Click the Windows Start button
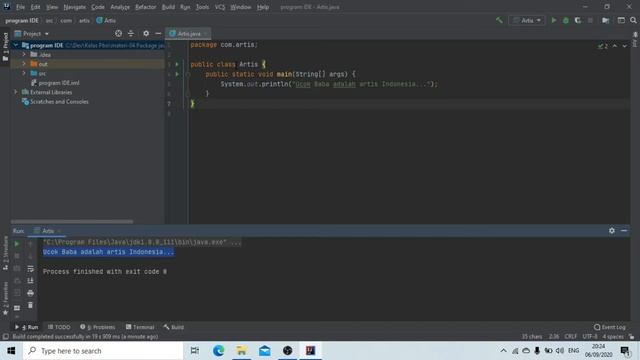The width and height of the screenshot is (640, 360). [x=11, y=351]
